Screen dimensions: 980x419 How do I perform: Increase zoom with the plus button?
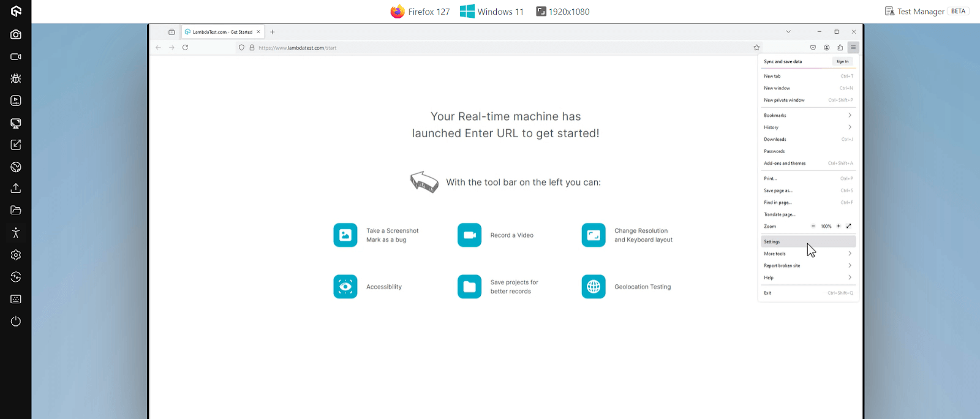point(839,226)
